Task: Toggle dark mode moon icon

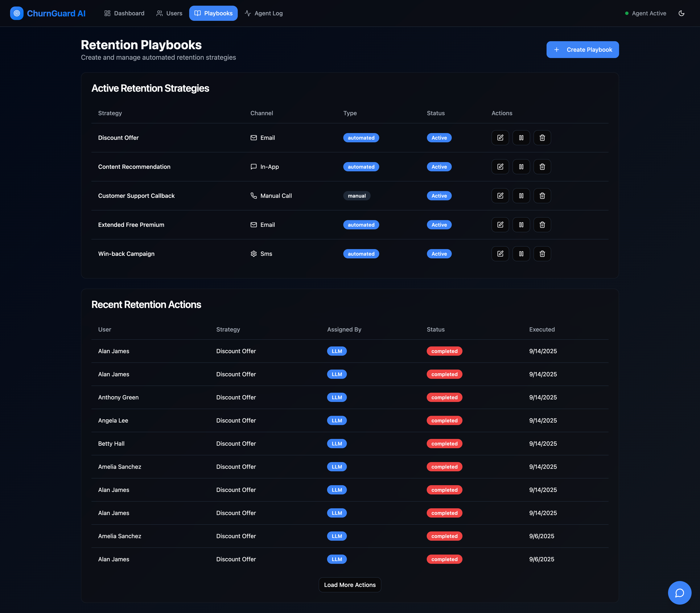Action: coord(681,13)
